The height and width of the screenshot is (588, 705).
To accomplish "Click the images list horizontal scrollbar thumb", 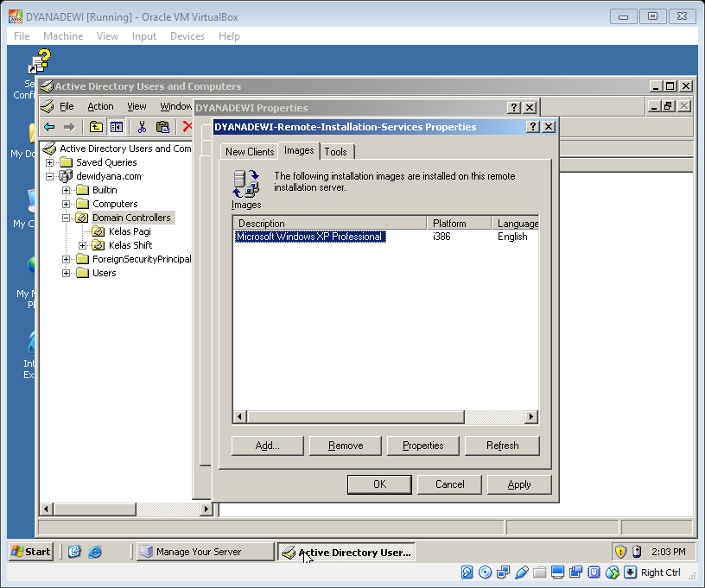I will 356,417.
